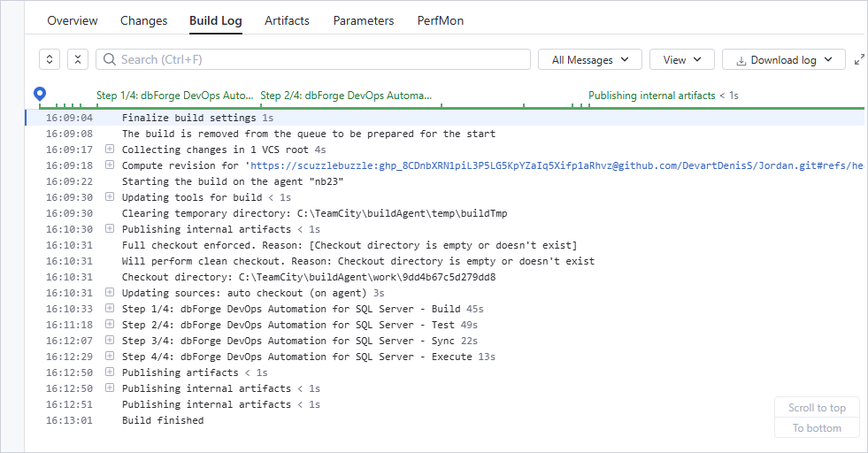The image size is (868, 453).
Task: Click the Step 1/4 timeline label
Action: [x=174, y=96]
